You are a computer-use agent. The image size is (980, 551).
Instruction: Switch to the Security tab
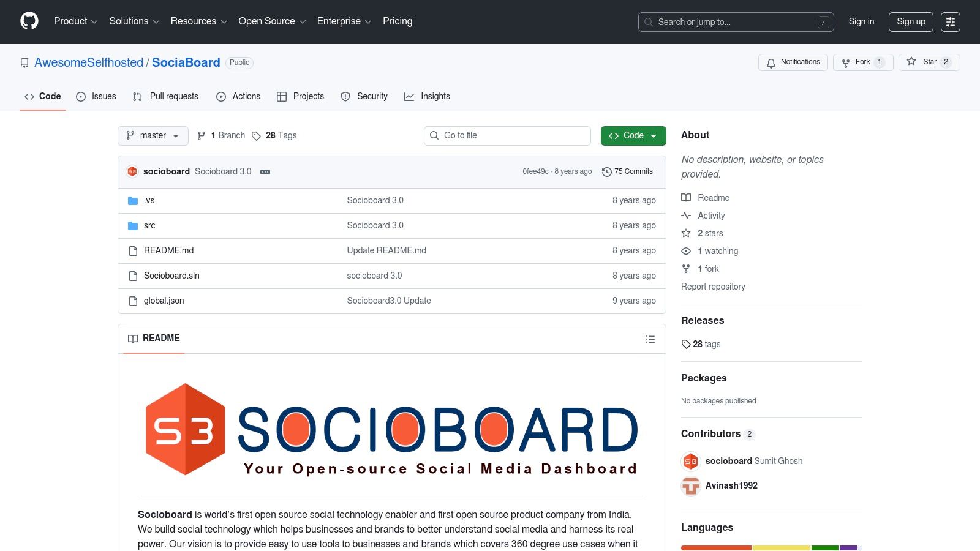point(364,97)
